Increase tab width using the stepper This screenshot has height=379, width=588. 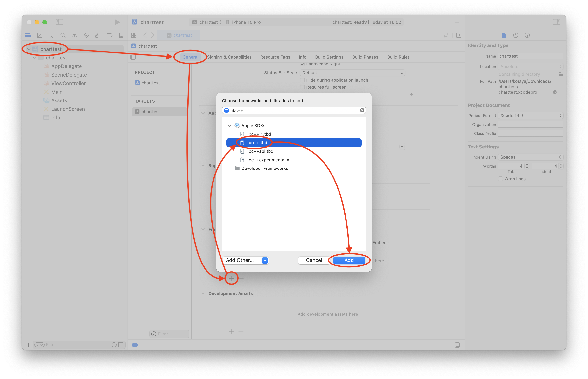(527, 165)
